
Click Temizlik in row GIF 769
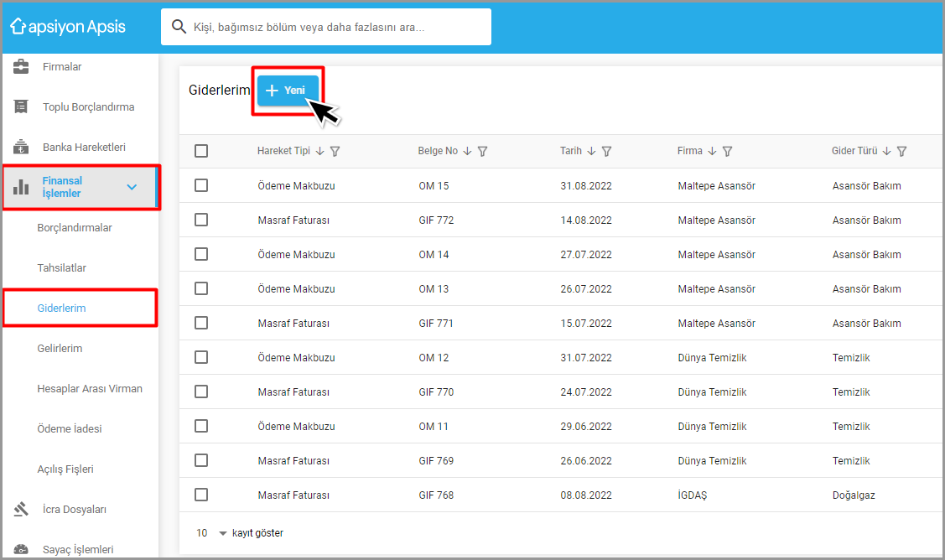[x=851, y=460]
